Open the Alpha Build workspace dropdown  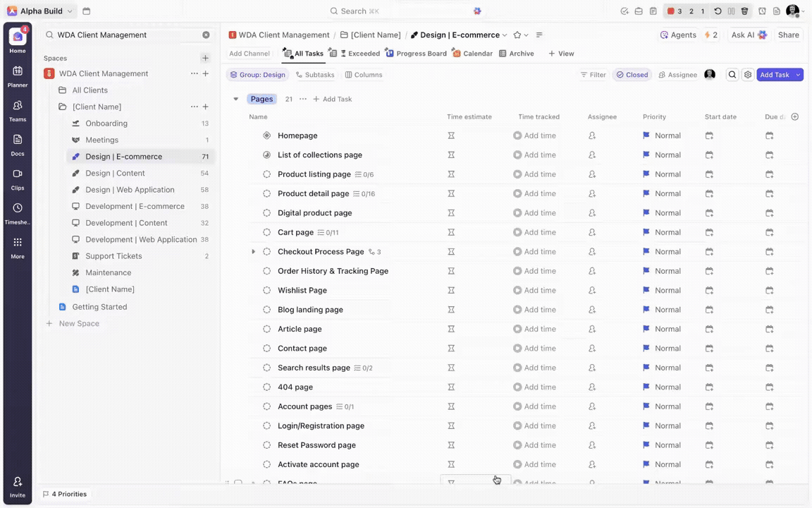(x=41, y=11)
